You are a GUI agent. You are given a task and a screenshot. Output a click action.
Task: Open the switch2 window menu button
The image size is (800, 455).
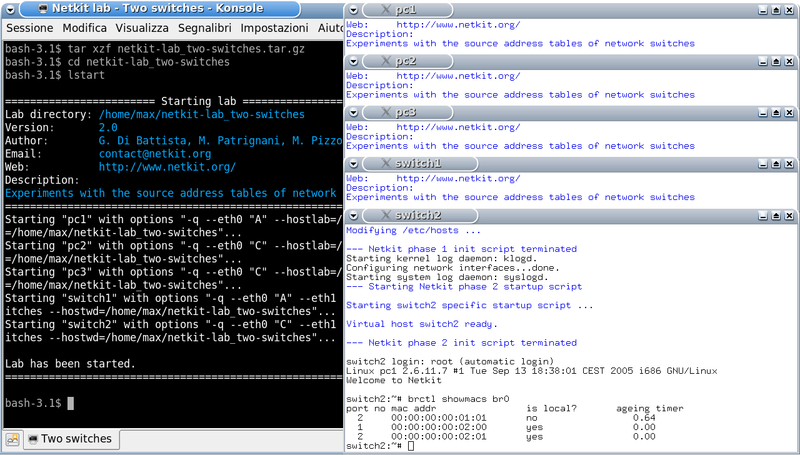[354, 215]
